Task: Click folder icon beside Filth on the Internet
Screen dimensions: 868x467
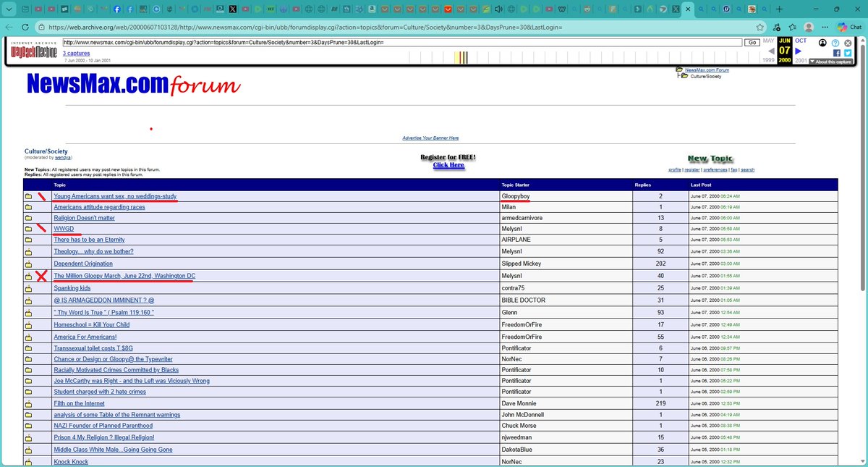Action: tap(29, 403)
